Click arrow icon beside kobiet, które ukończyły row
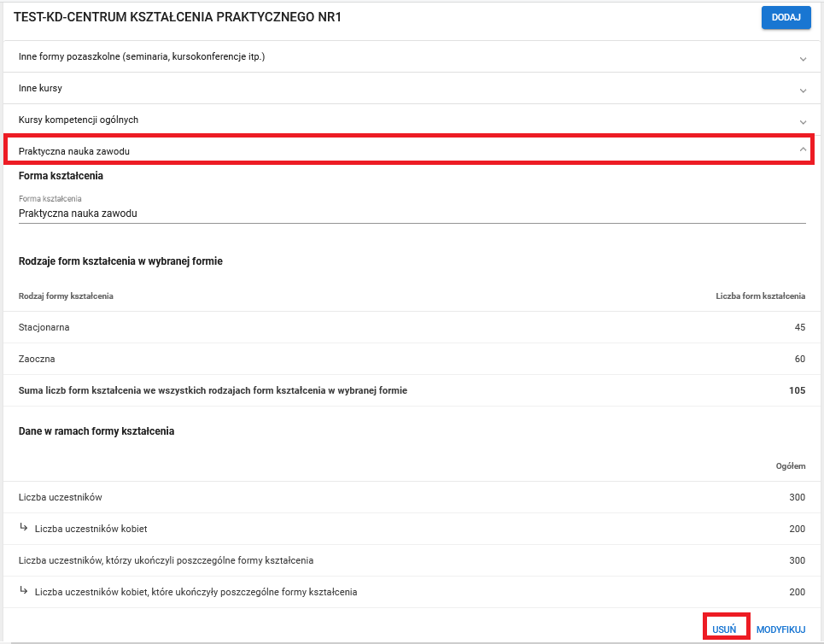Screen dimensions: 824x644 [x=24, y=591]
